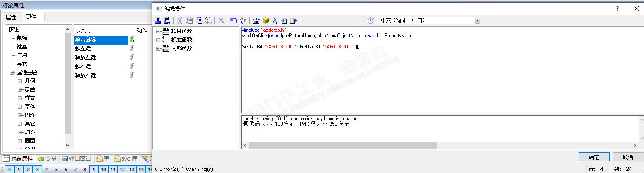Image resolution: width=644 pixels, height=173 pixels.
Task: Toggle layer 2 in the layer bar
Action: tap(28, 170)
